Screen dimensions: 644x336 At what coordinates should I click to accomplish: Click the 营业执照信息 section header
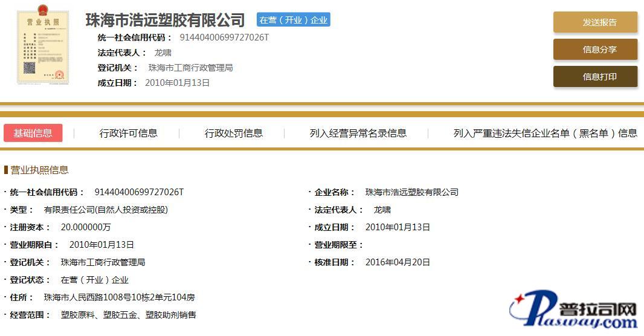pyautogui.click(x=39, y=170)
